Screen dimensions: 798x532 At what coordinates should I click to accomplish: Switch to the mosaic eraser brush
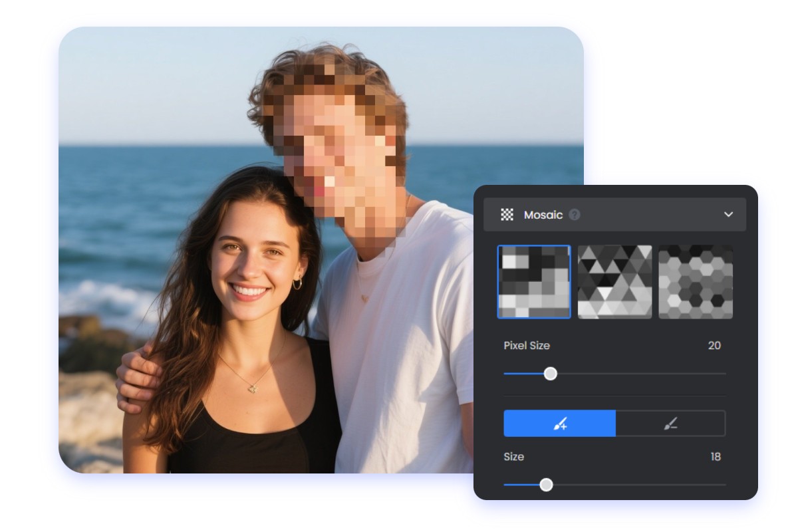point(672,422)
